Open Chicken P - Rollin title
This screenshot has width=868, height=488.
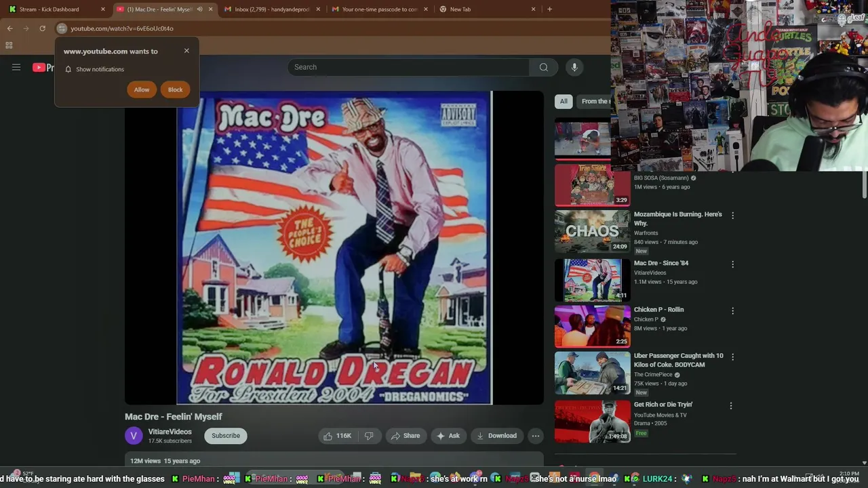point(658,310)
